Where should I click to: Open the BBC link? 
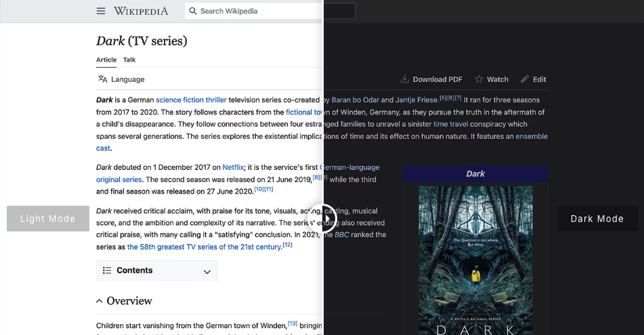click(x=342, y=234)
